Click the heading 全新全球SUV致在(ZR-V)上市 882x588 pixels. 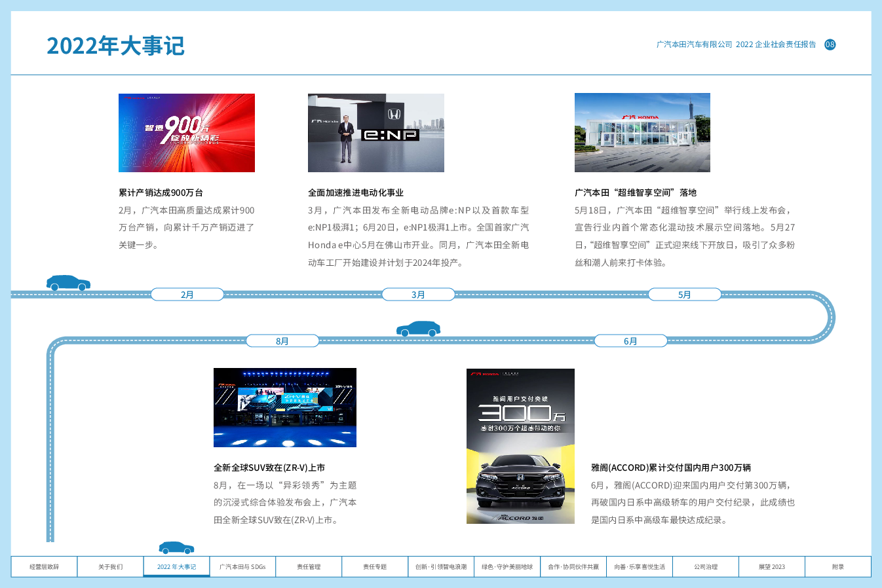click(x=269, y=468)
